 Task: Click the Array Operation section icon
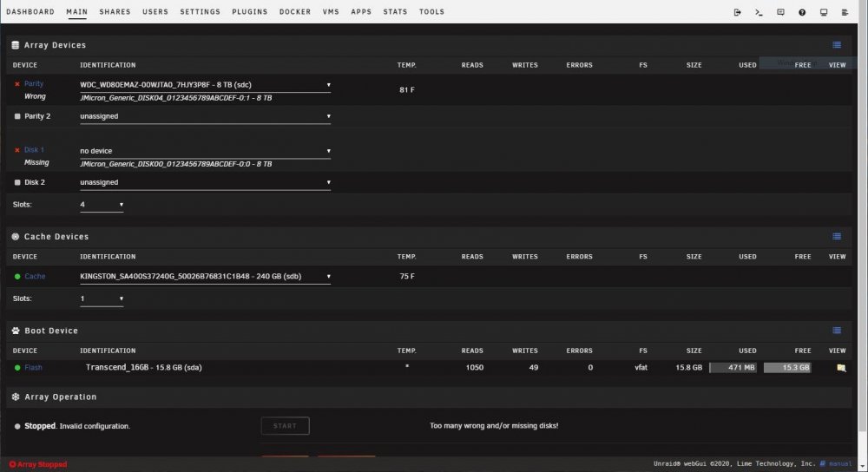click(16, 397)
